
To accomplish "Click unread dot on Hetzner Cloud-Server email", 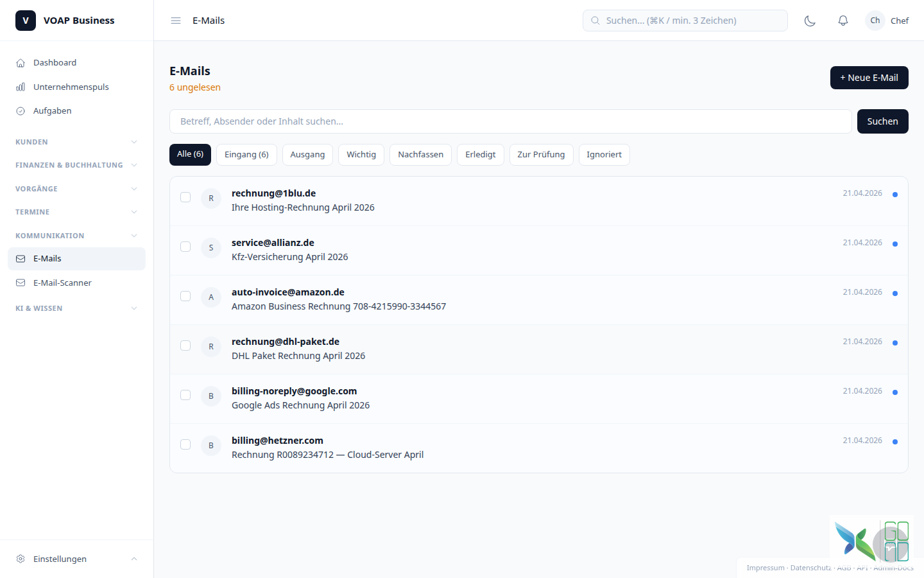I will pos(895,442).
